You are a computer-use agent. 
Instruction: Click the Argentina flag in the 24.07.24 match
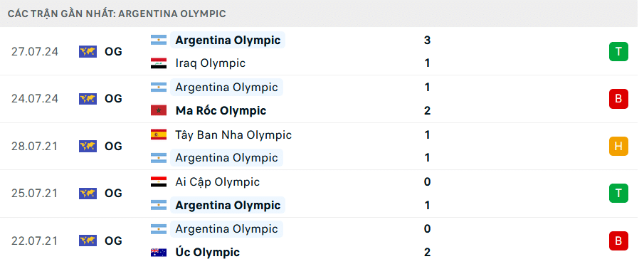point(159,88)
